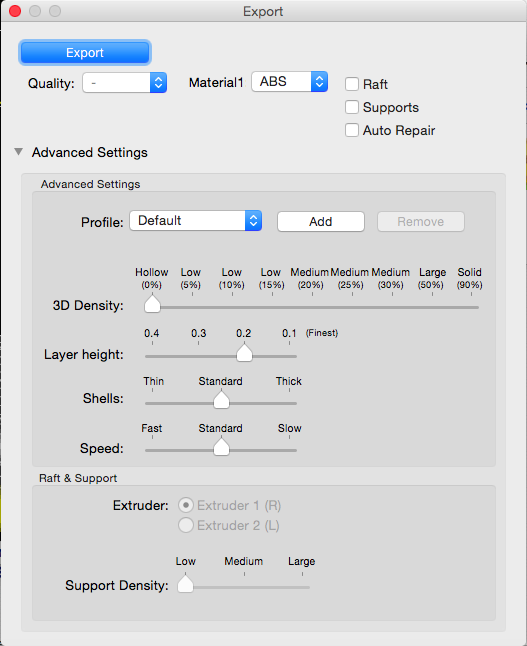Click the Slow speed label
This screenshot has height=646, width=527.
[290, 428]
